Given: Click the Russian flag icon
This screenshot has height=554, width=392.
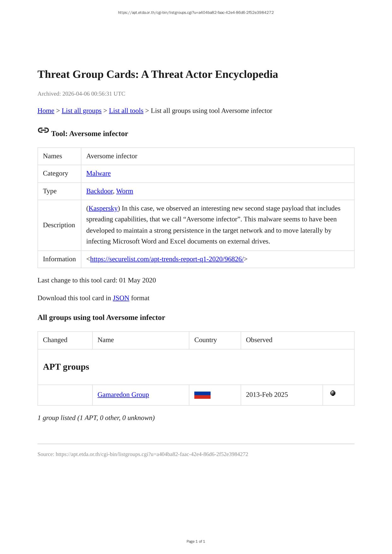Looking at the screenshot, I should click(202, 395).
